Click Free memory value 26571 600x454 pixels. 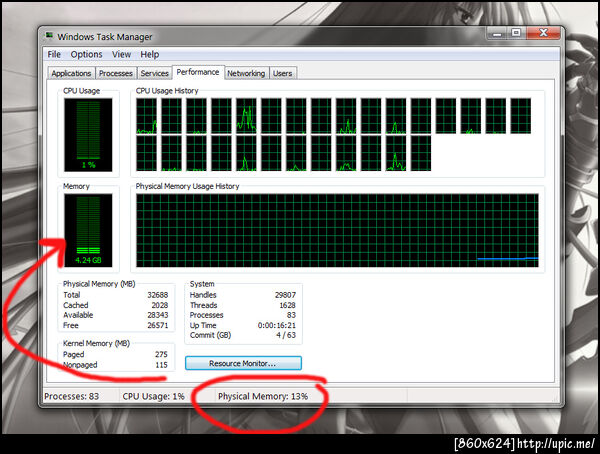point(158,325)
